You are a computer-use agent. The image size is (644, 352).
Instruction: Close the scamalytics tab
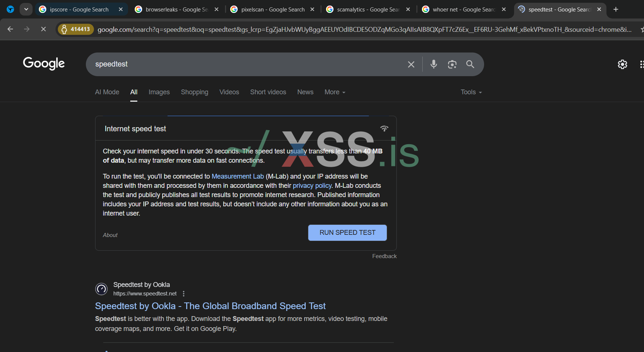408,9
